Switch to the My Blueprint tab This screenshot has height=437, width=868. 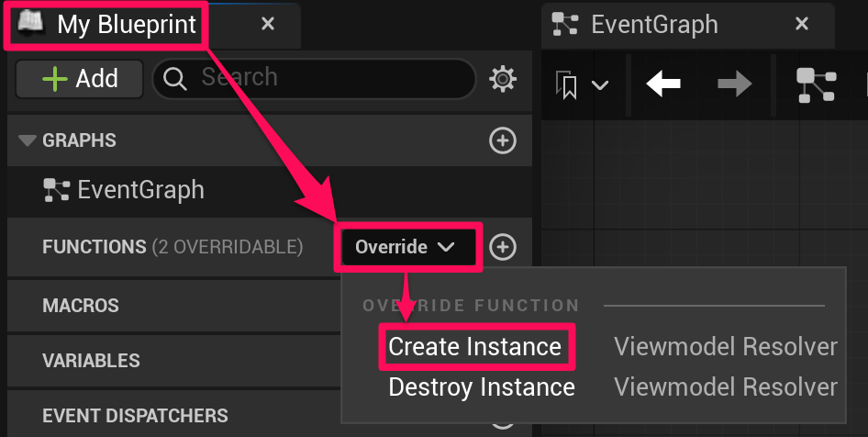(127, 24)
